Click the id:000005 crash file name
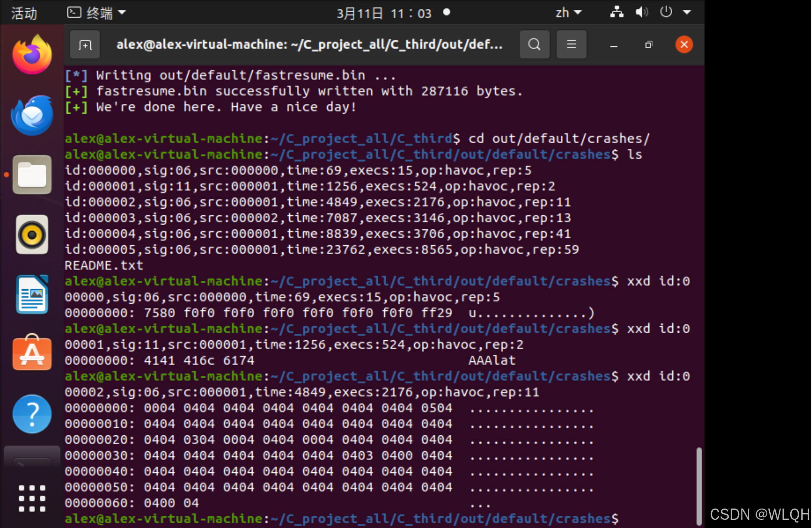 pos(322,250)
